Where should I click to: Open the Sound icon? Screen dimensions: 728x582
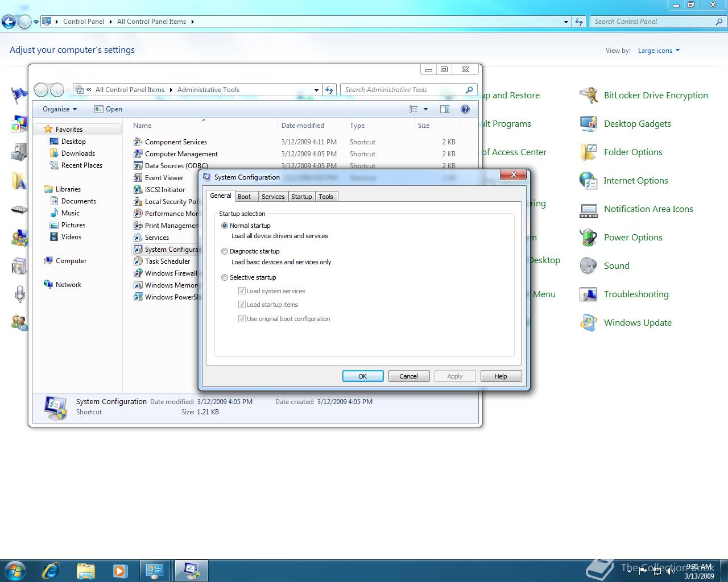588,265
